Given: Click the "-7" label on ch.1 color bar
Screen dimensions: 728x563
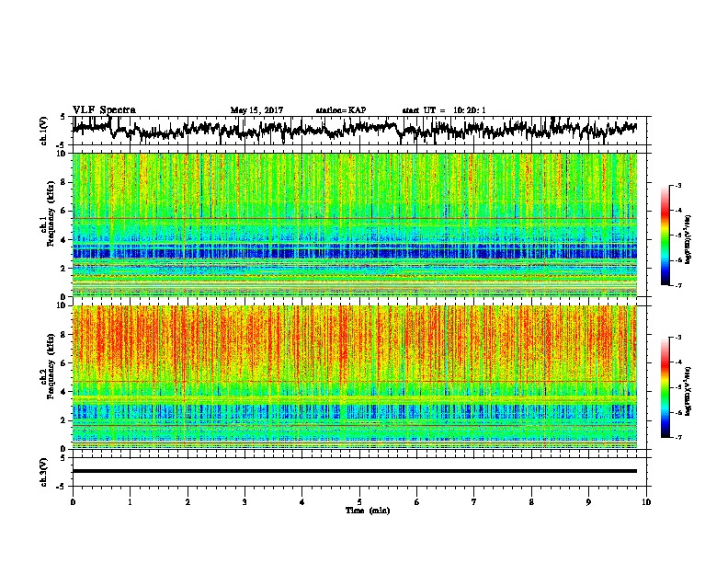Looking at the screenshot, I should click(x=678, y=285).
